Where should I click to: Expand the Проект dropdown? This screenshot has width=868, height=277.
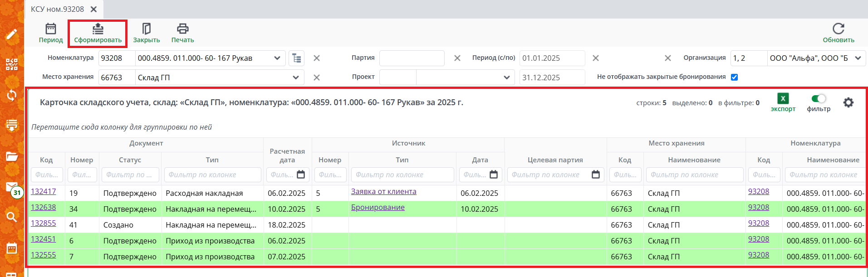(506, 78)
